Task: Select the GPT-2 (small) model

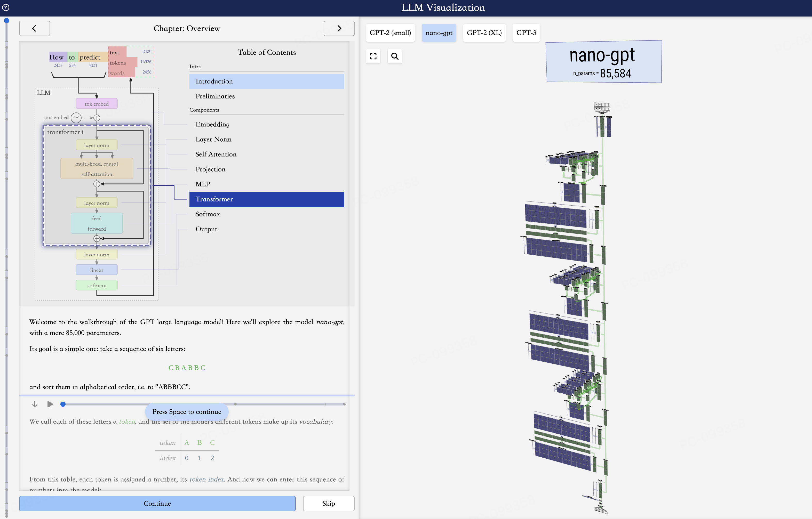Action: pyautogui.click(x=390, y=33)
